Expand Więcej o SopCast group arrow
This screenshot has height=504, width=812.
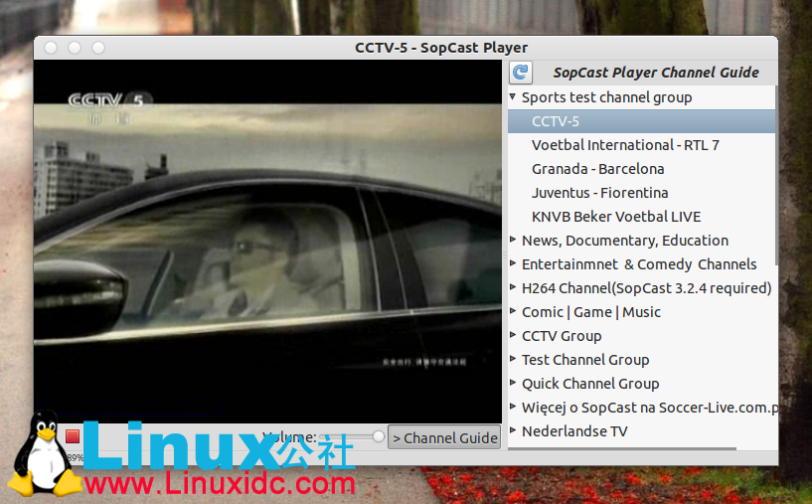513,407
